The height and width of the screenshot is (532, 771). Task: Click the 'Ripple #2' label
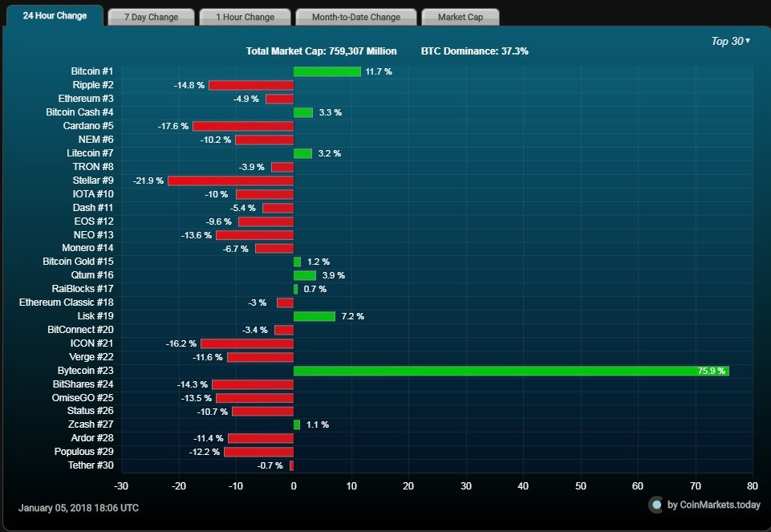[x=93, y=85]
